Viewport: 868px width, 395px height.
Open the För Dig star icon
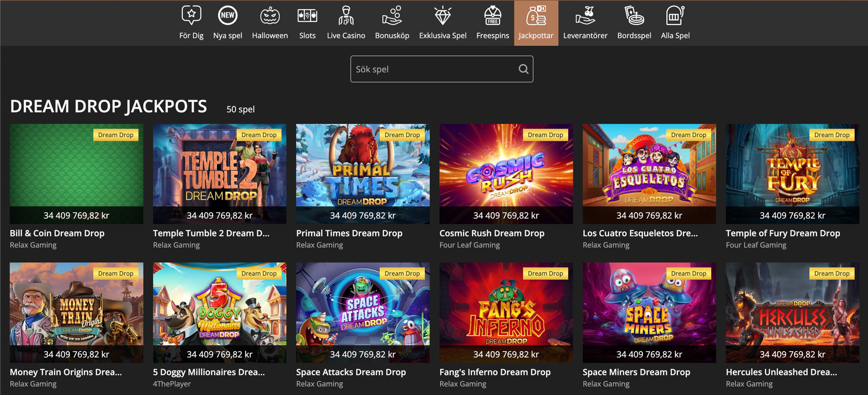pyautogui.click(x=191, y=15)
